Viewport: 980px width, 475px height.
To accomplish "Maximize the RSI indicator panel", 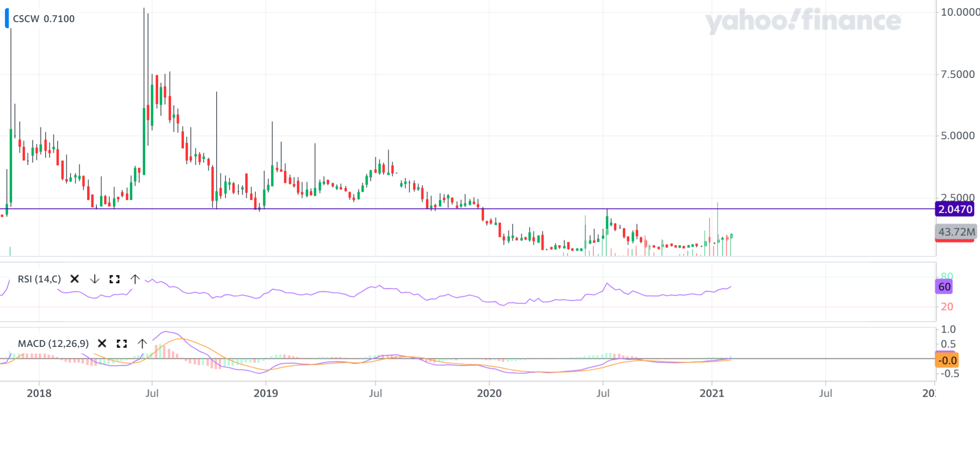I will pos(114,279).
